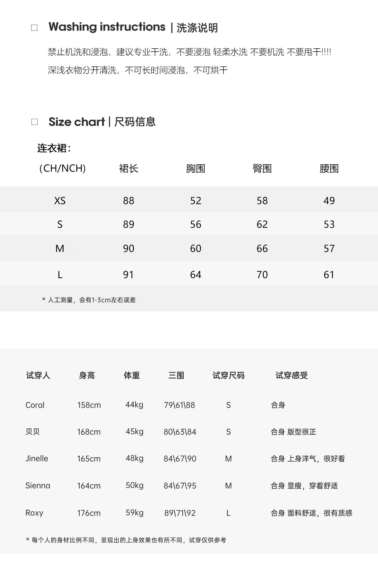The width and height of the screenshot is (378, 588).
Task: Click Roxy's height value 176cm
Action: [x=89, y=513]
